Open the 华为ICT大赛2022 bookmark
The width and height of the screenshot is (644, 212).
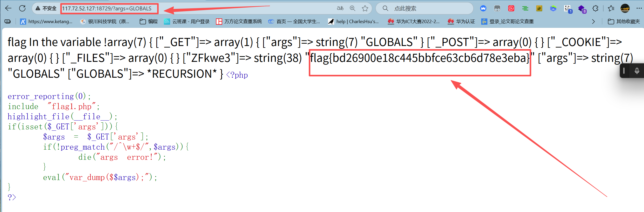click(x=414, y=21)
